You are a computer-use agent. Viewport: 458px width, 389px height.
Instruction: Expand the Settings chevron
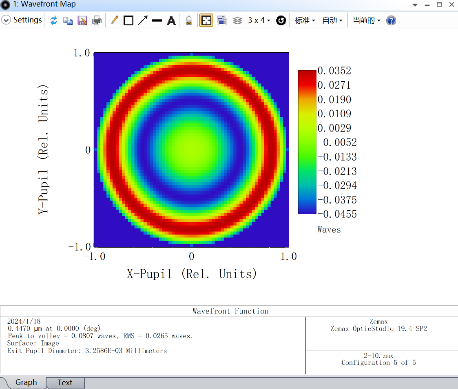6,20
